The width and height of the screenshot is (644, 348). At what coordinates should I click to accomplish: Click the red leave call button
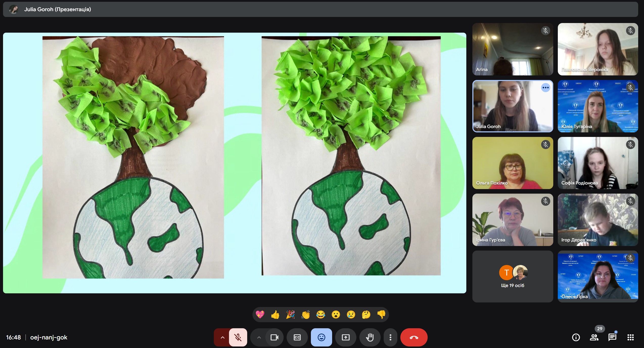pyautogui.click(x=414, y=337)
